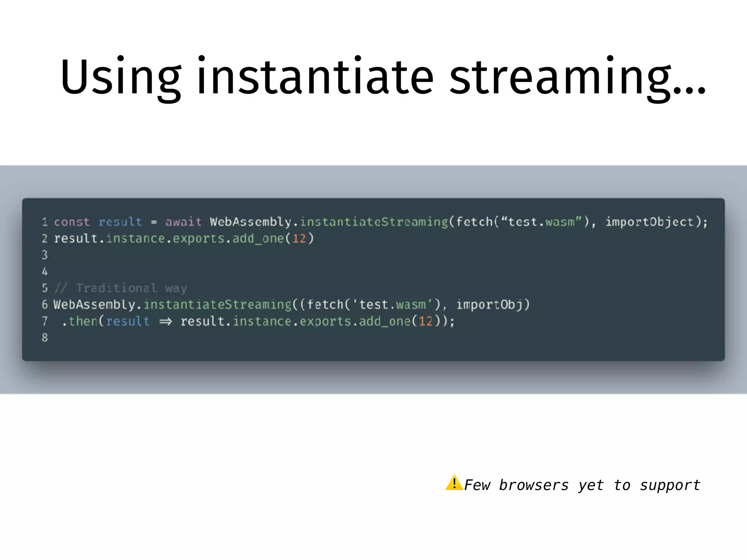Click "importObject" in code line 1
This screenshot has height=560, width=747.
pos(650,222)
